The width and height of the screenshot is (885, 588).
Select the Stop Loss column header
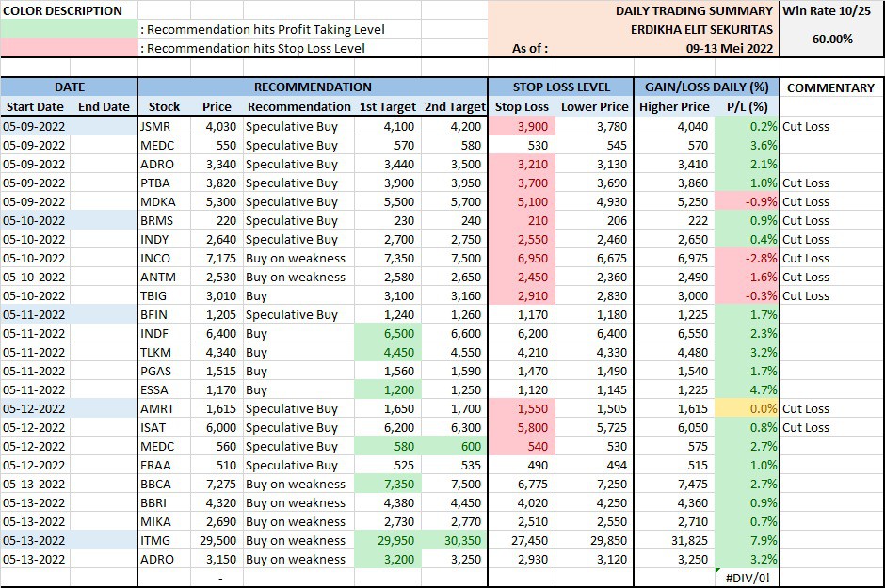[522, 107]
